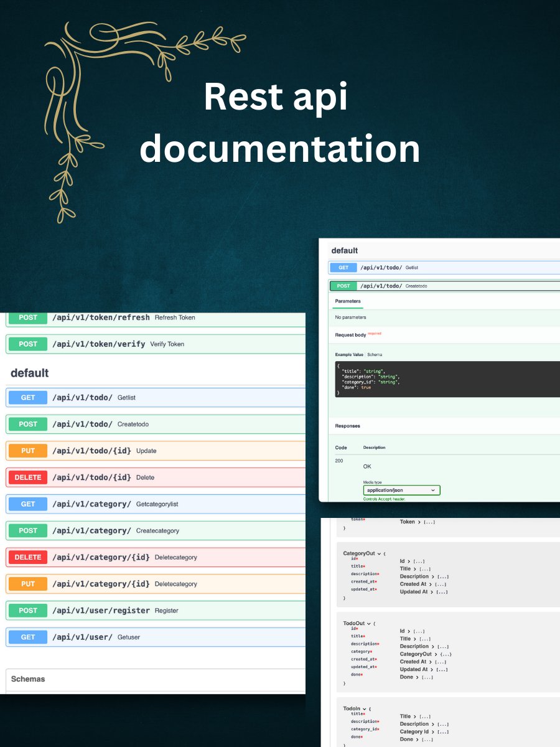
Task: Expand the Schemas section
Action: (x=27, y=679)
